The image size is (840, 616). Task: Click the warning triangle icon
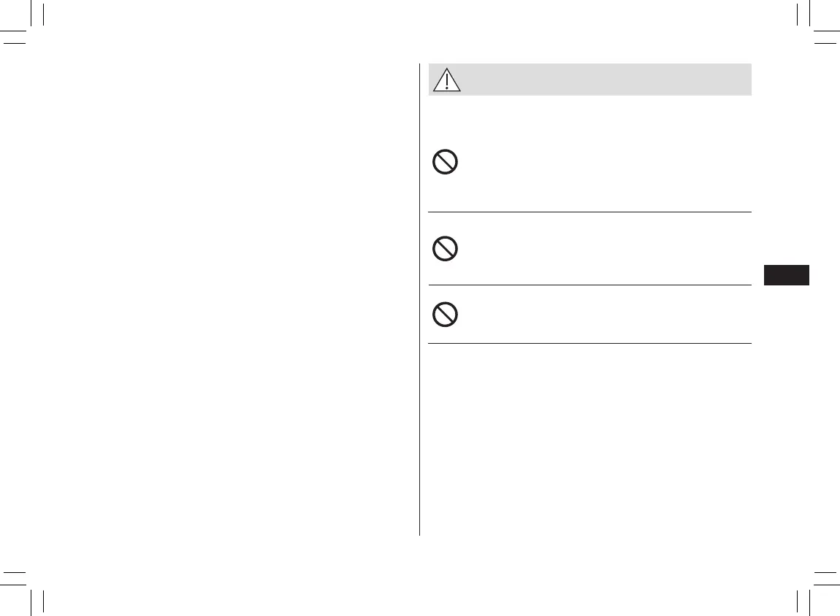[x=446, y=80]
